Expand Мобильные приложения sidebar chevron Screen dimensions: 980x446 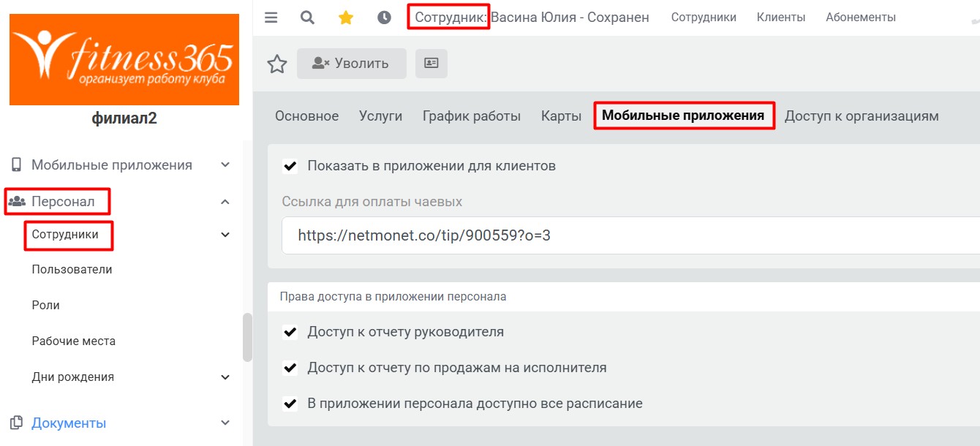pyautogui.click(x=225, y=165)
